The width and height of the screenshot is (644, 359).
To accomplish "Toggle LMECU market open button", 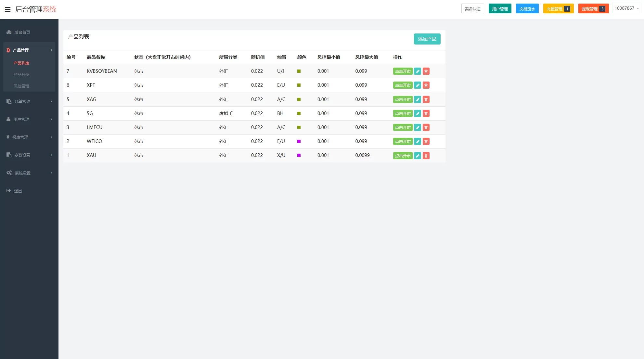I will click(x=403, y=128).
